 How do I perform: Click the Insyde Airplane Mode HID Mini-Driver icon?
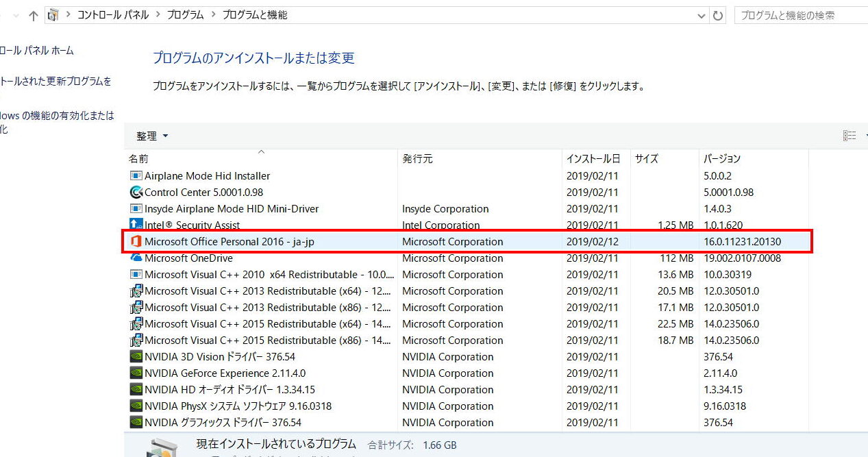[x=136, y=209]
